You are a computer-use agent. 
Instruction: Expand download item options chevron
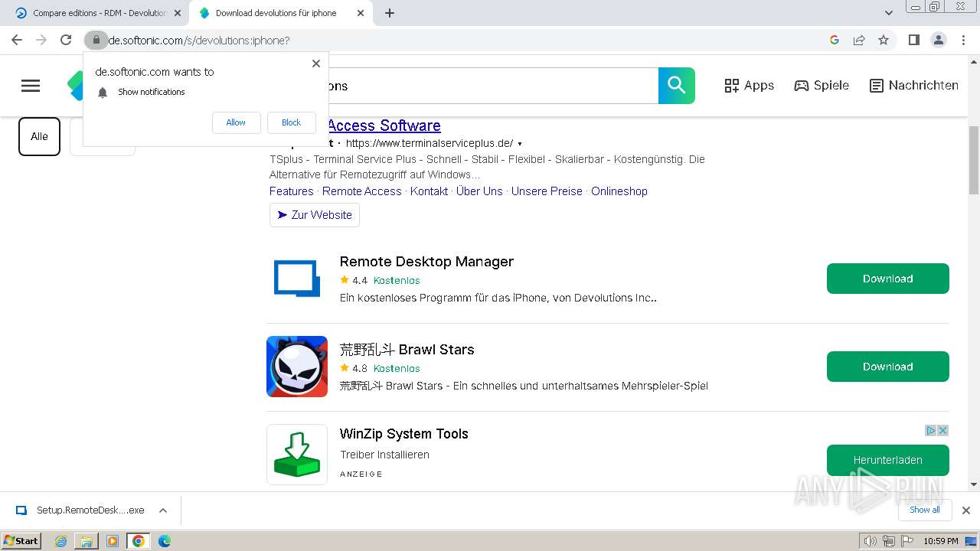click(163, 510)
